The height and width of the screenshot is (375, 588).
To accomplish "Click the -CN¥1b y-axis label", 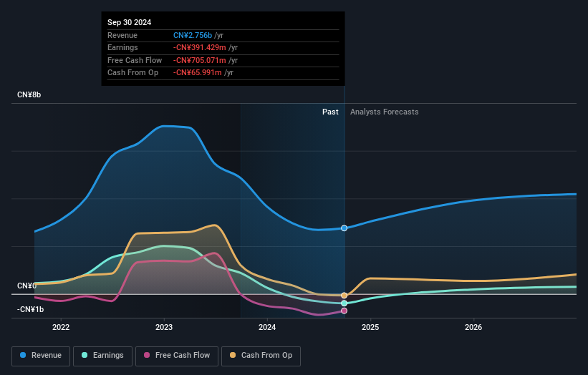I will (x=30, y=309).
